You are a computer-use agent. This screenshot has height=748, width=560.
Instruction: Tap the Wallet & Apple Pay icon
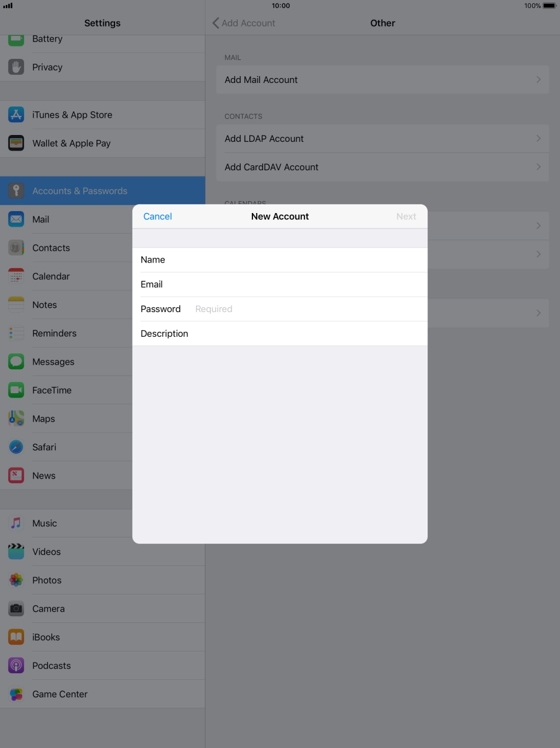click(16, 143)
